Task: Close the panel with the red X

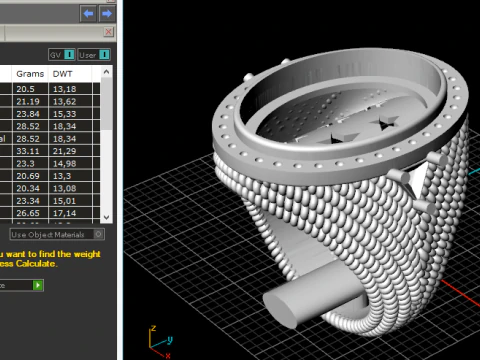Action: [x=108, y=32]
